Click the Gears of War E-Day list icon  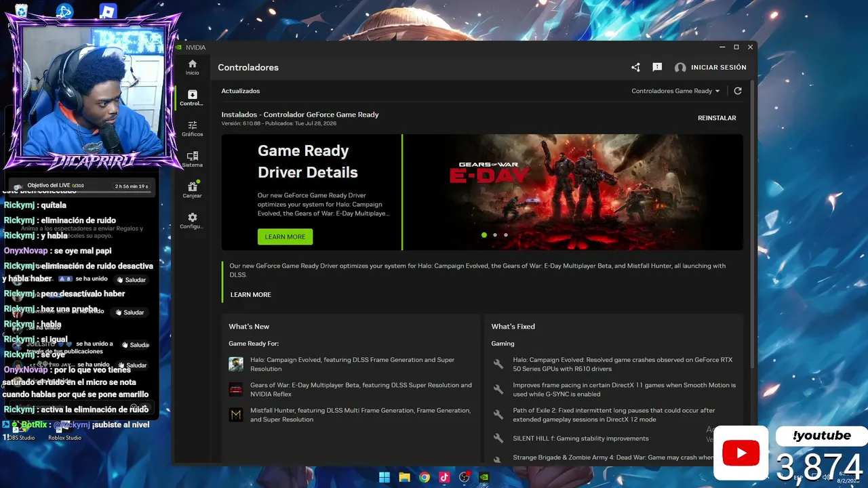tap(236, 390)
